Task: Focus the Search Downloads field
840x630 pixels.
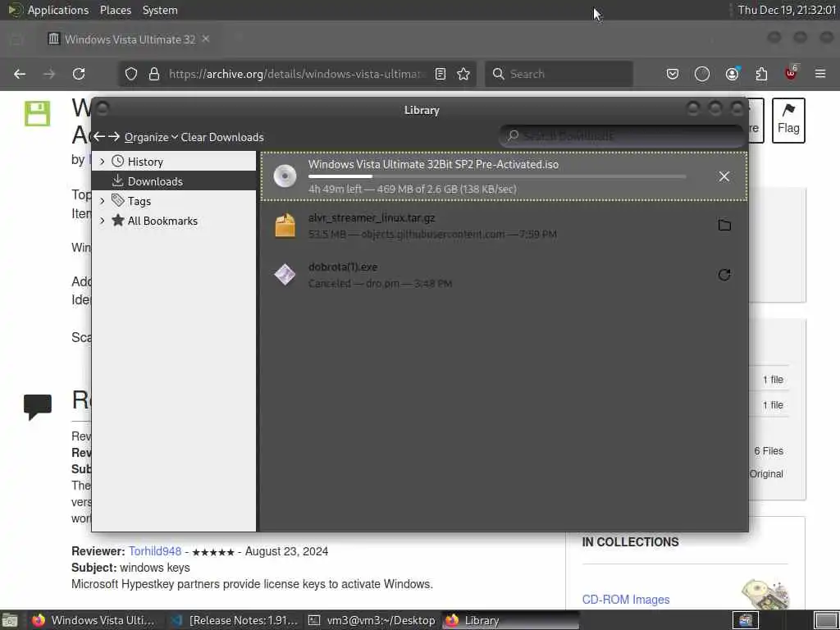Action: click(x=622, y=136)
